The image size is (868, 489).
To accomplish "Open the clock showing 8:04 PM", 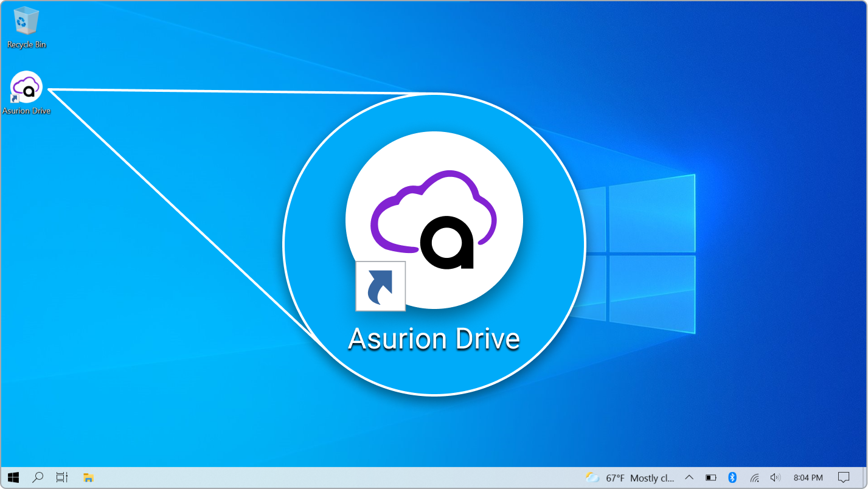I will click(x=808, y=478).
